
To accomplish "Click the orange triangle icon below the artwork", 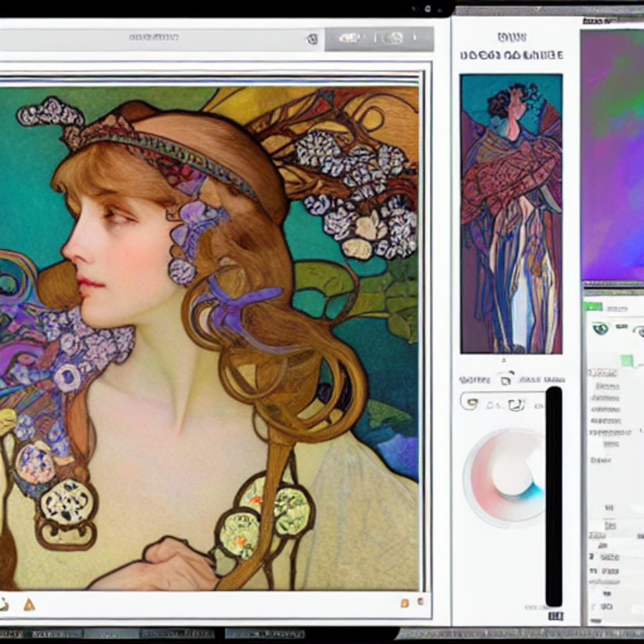I will tap(29, 604).
